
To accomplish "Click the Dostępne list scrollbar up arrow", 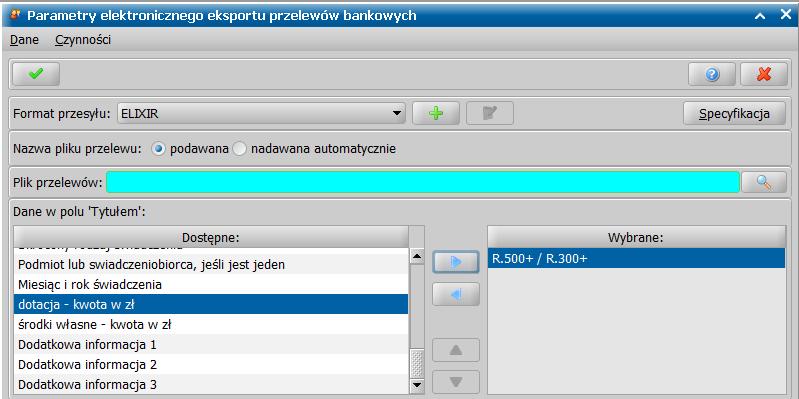I will 417,256.
